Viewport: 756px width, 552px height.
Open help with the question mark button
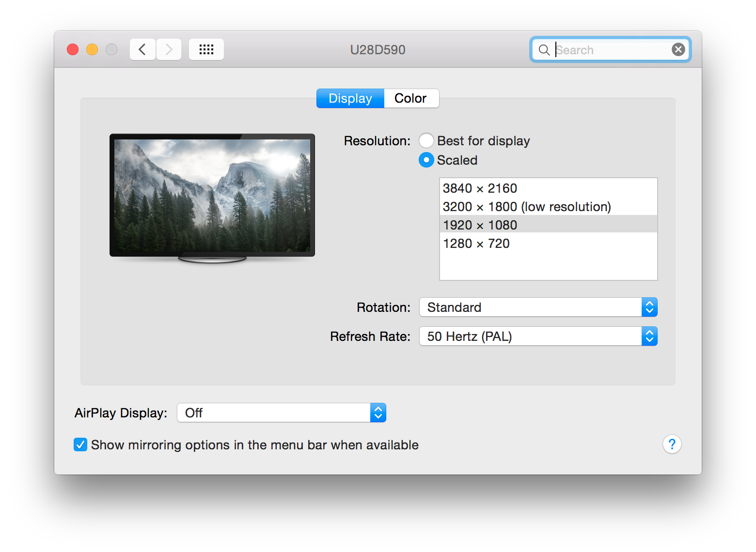(672, 444)
